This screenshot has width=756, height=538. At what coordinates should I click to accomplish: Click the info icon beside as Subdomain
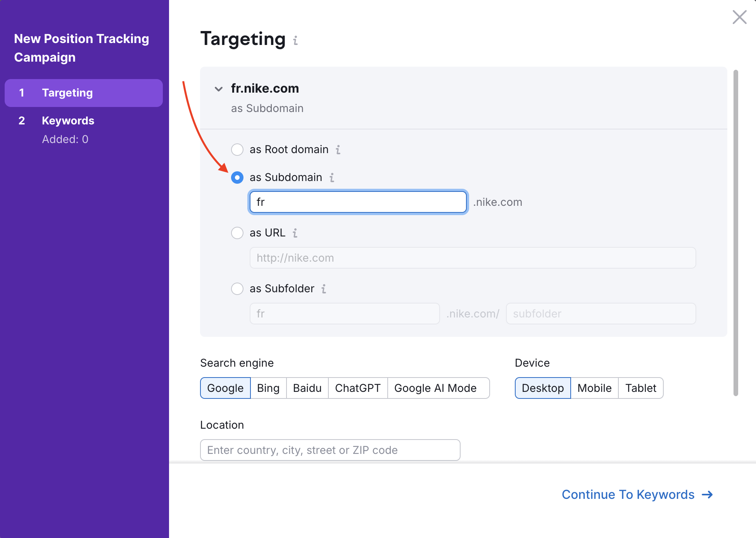pos(331,178)
